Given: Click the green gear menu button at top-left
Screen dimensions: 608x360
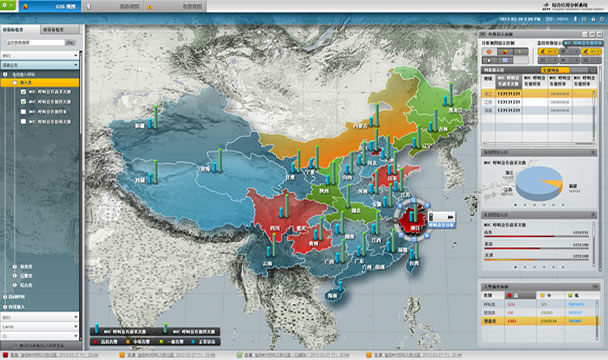Looking at the screenshot, I should 8,5.
